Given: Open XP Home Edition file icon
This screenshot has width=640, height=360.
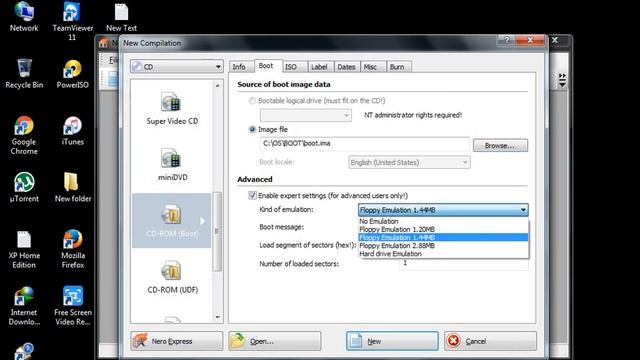Looking at the screenshot, I should tap(24, 249).
